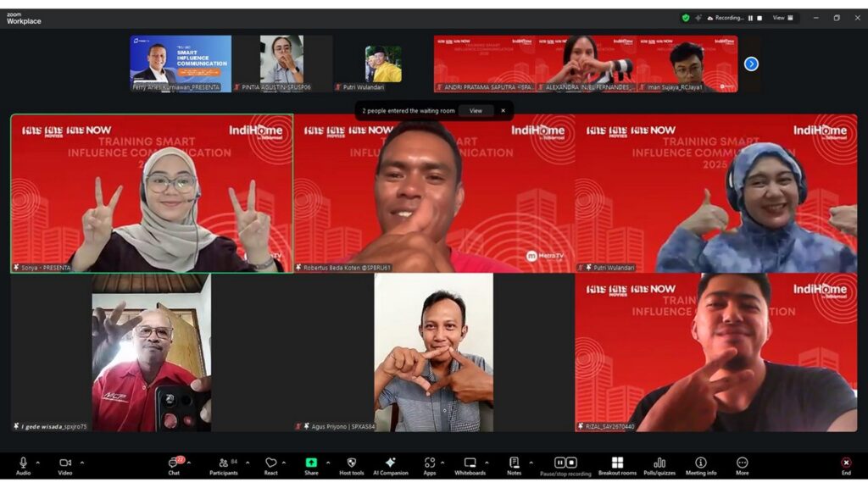
Task: Open the Apps panel
Action: (430, 465)
